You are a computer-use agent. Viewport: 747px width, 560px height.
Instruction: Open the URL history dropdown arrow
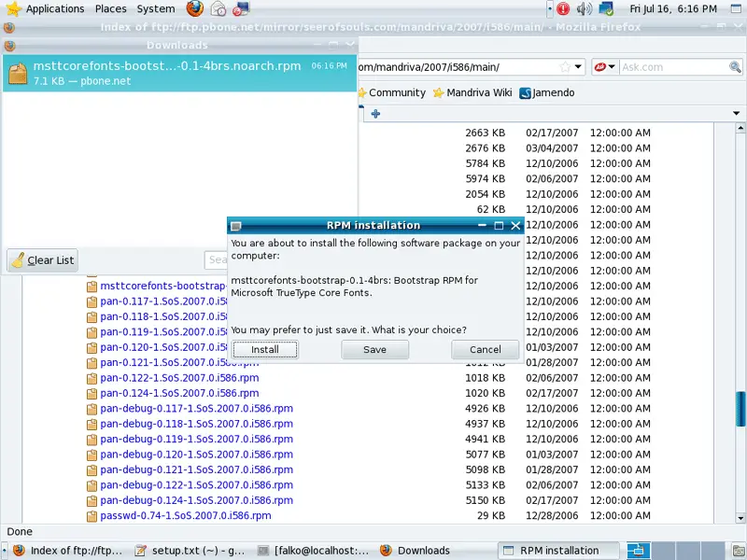[578, 67]
